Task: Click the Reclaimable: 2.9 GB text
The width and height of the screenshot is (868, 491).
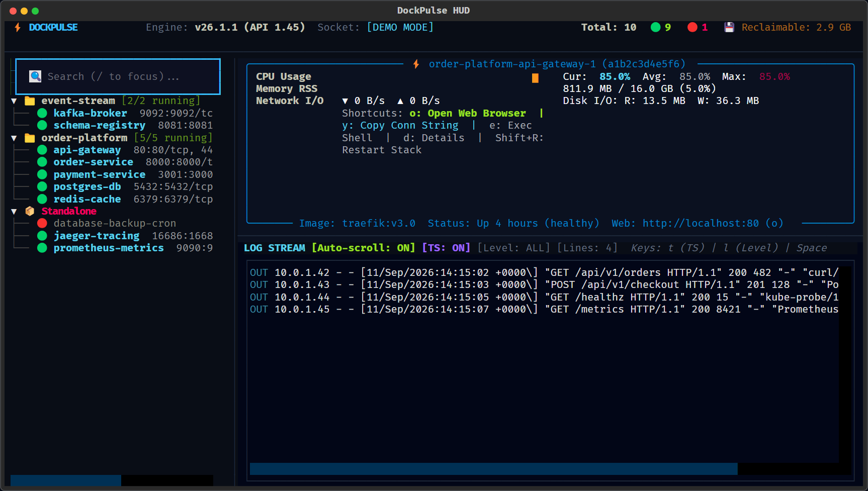Action: click(796, 27)
